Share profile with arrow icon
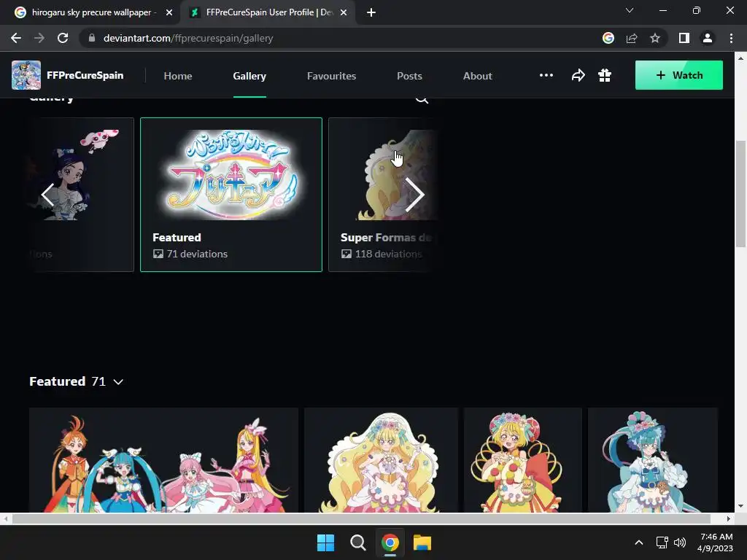Viewport: 747px width, 560px height. (578, 75)
